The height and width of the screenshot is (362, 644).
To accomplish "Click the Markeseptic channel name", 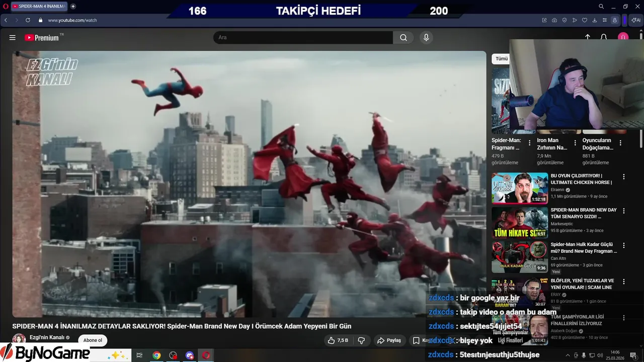I will (x=562, y=224).
